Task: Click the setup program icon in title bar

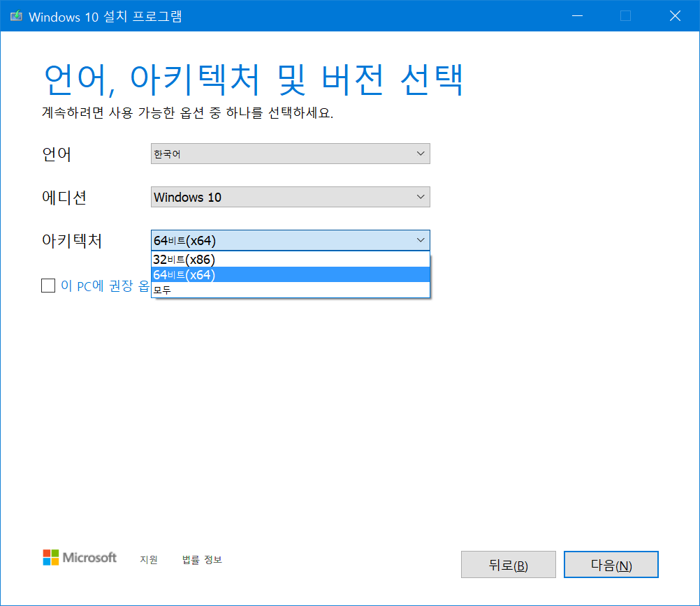Action: (16, 16)
